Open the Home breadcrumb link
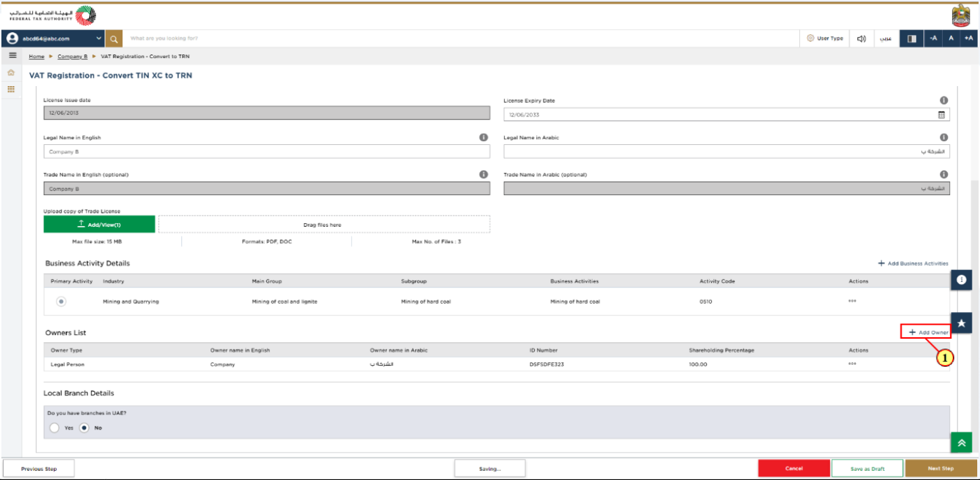 pyautogui.click(x=36, y=56)
